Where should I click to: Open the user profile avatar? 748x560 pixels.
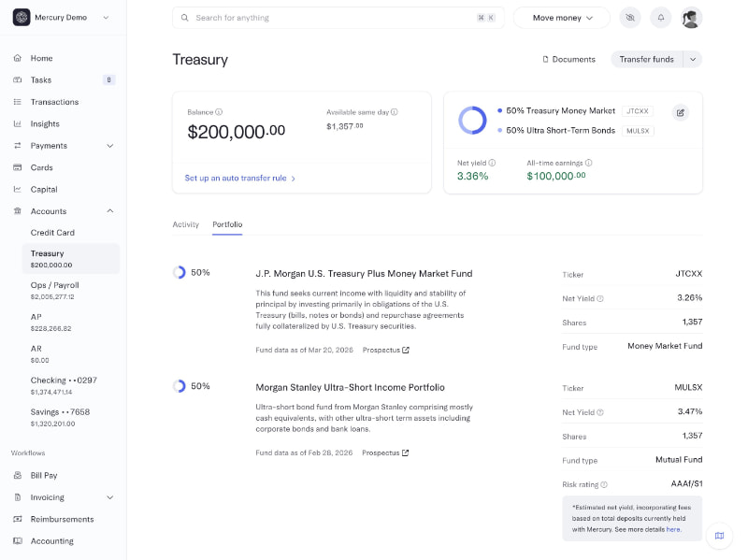click(x=691, y=18)
